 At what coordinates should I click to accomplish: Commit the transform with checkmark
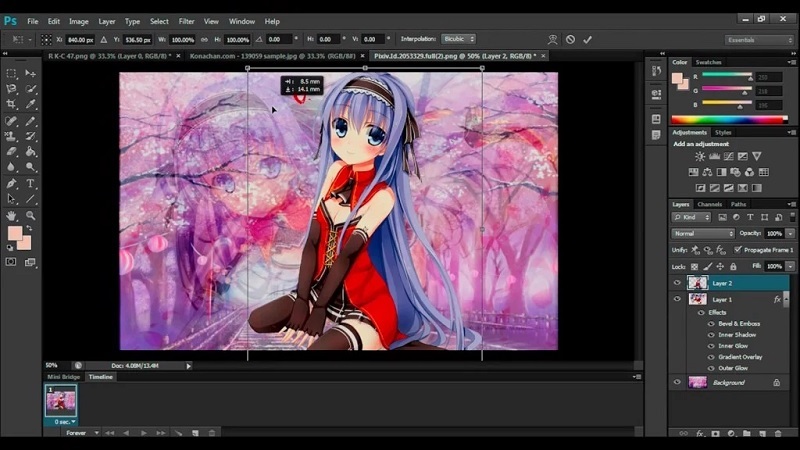tap(588, 39)
